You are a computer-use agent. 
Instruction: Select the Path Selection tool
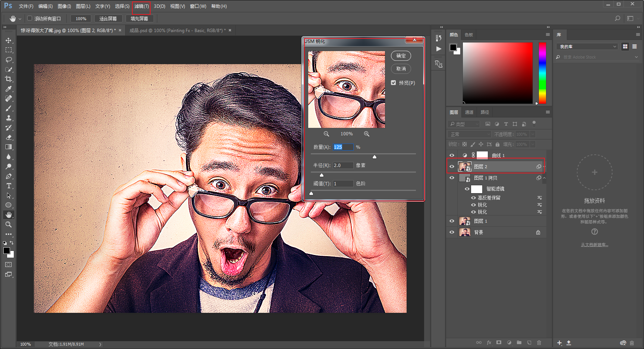pyautogui.click(x=9, y=195)
